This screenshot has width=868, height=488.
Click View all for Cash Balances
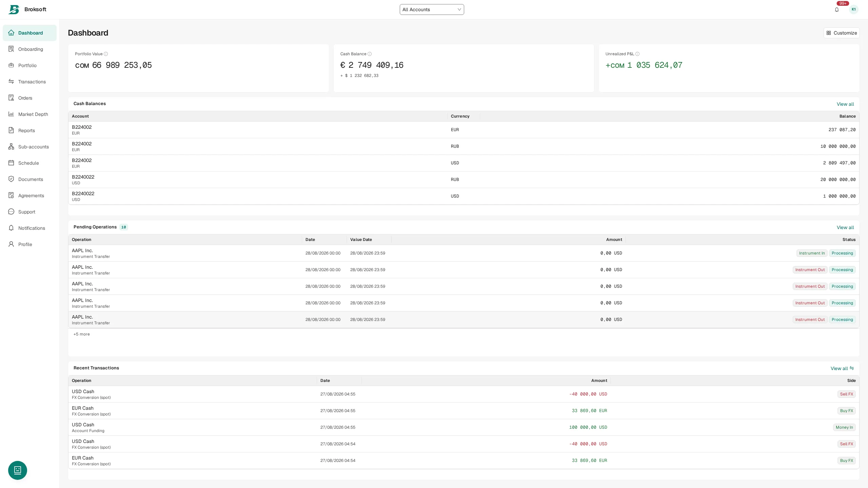(x=845, y=104)
